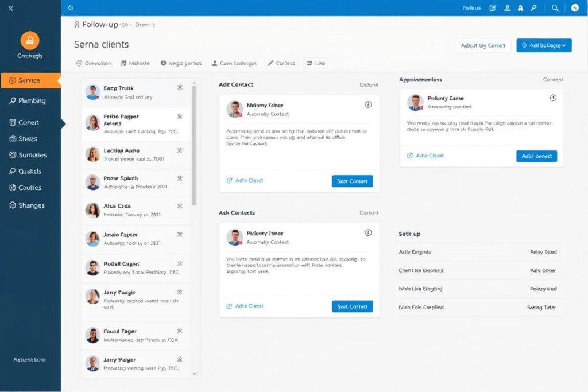588x392 pixels.
Task: Toggle the pin icon beside Eacy Trutk
Action: [x=180, y=88]
